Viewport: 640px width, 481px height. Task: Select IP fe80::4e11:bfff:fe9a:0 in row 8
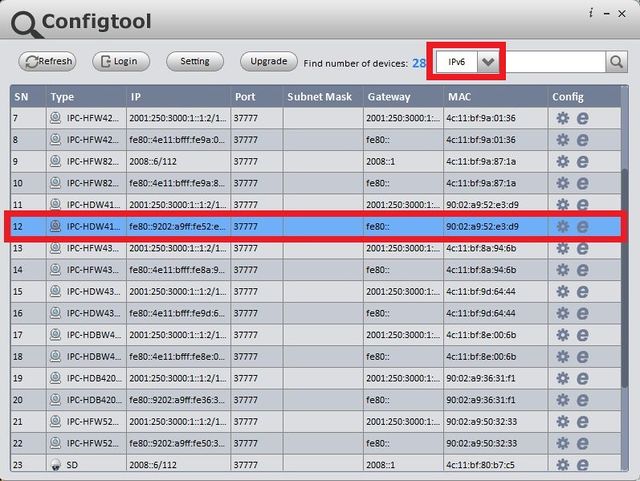[x=177, y=140]
